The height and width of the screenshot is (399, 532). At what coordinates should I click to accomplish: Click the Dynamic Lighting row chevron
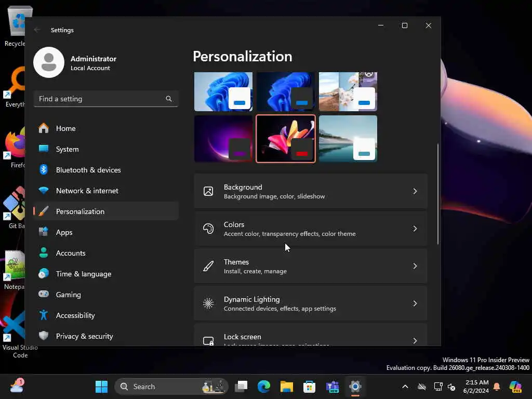415,303
